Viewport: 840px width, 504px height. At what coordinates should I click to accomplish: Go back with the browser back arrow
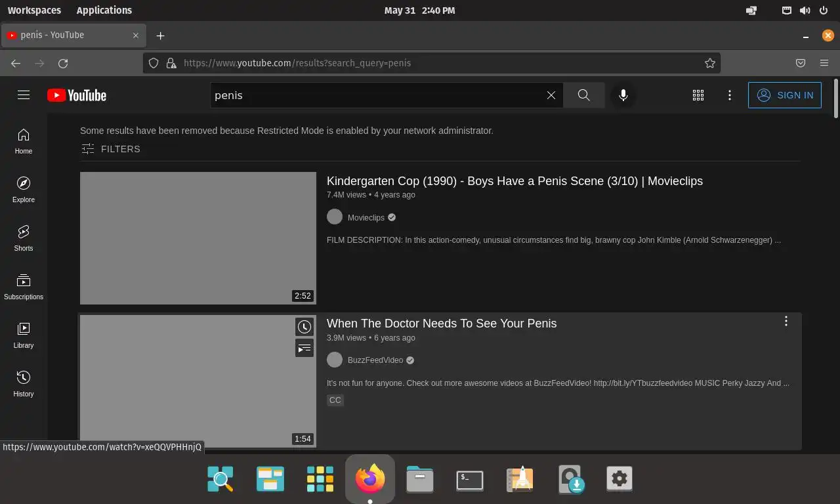(16, 63)
